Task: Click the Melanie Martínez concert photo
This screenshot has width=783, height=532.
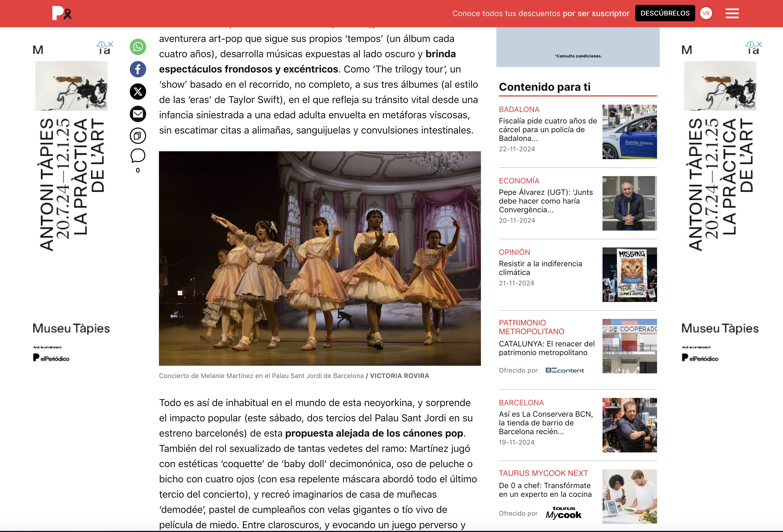Action: pyautogui.click(x=320, y=258)
